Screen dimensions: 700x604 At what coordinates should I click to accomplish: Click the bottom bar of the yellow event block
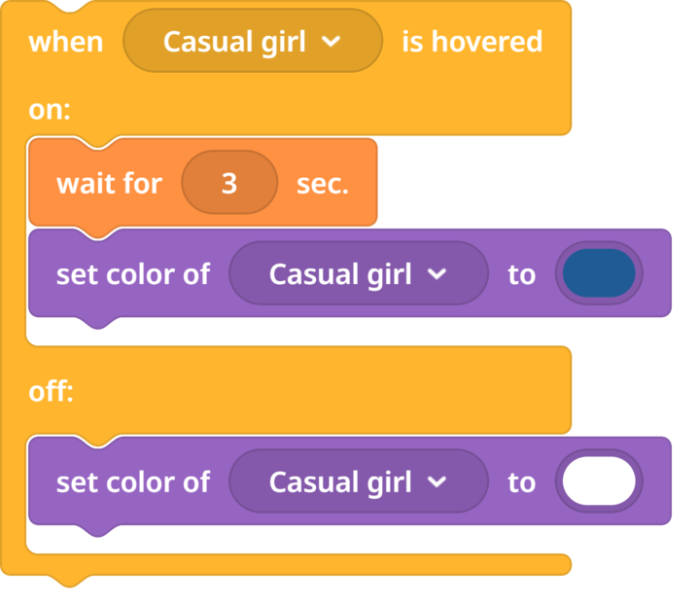pyautogui.click(x=292, y=565)
